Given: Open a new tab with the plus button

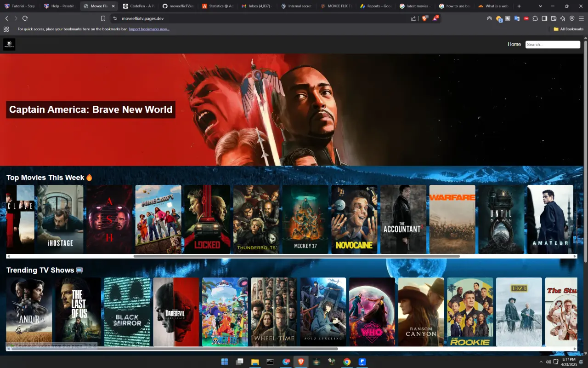Looking at the screenshot, I should 519,6.
